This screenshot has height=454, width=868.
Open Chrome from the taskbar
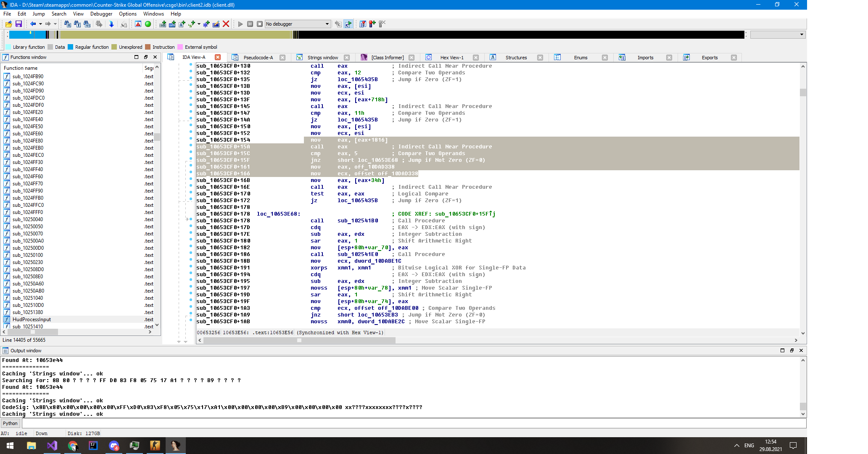pos(72,446)
